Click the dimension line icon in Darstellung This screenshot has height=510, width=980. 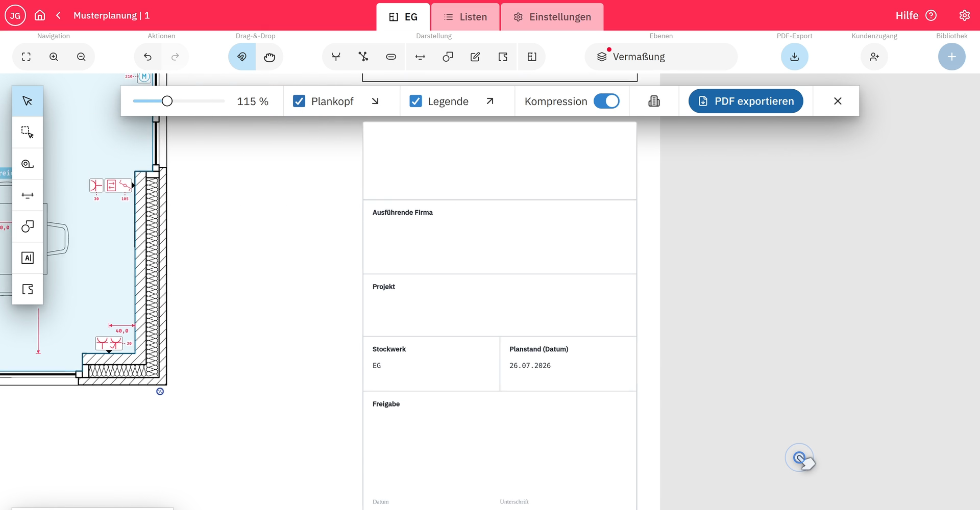click(x=420, y=57)
